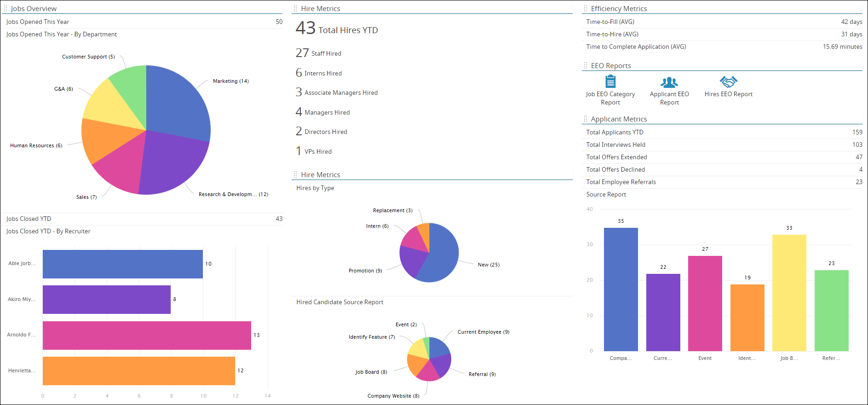Open the Hires EEO Report handshake icon
The image size is (868, 405).
click(729, 82)
